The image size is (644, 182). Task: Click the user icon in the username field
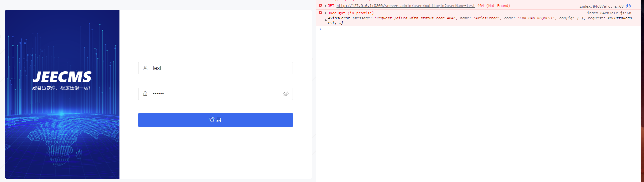pos(145,68)
